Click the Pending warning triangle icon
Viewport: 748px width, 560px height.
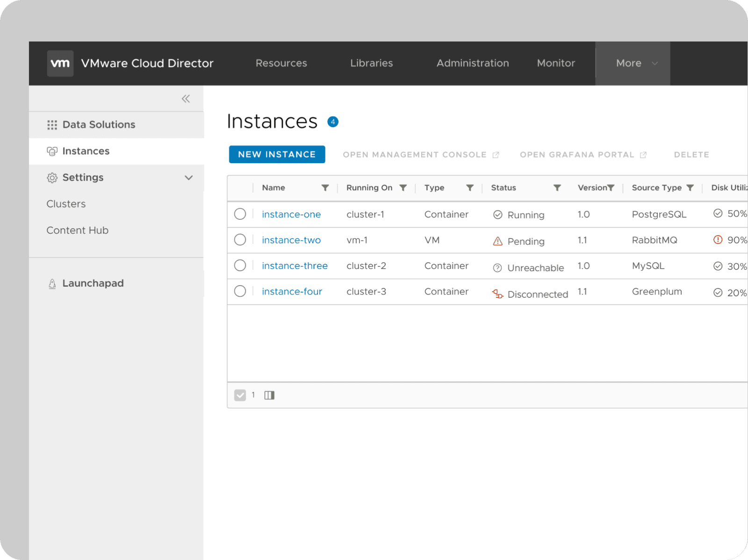tap(498, 241)
